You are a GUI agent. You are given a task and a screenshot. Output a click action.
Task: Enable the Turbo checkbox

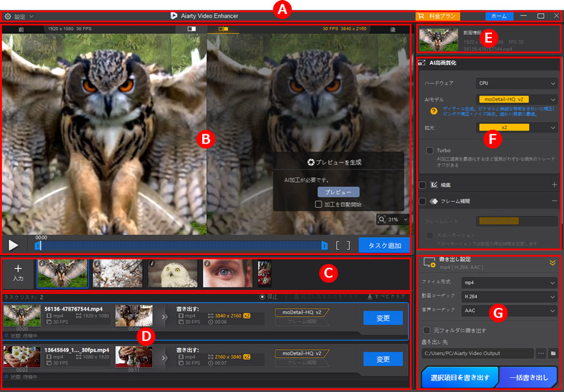[430, 150]
